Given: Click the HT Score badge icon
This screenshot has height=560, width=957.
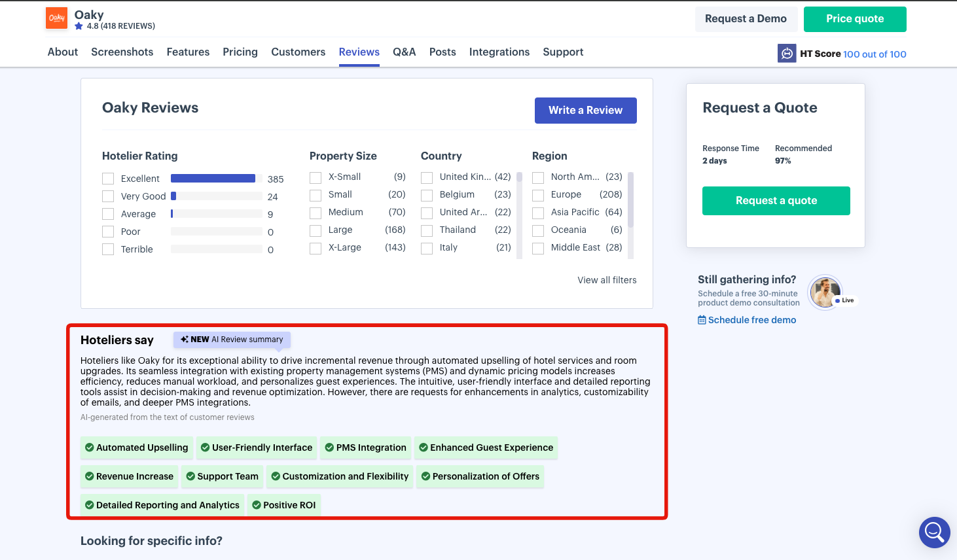Looking at the screenshot, I should [x=787, y=54].
